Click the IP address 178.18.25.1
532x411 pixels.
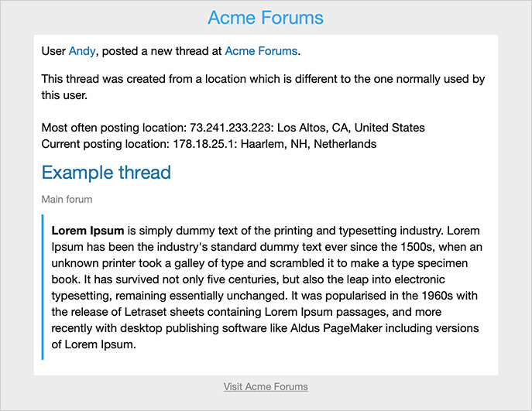pos(197,144)
